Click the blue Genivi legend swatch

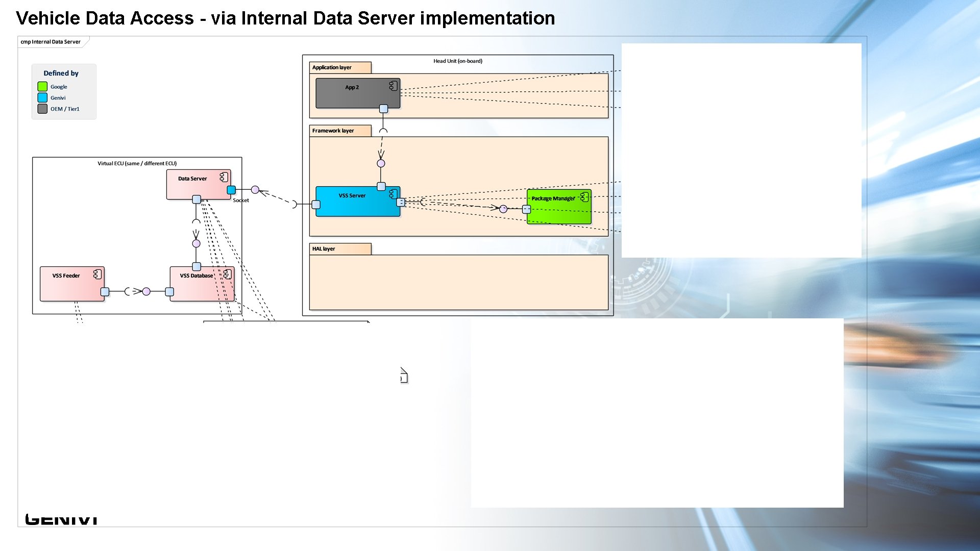click(42, 97)
